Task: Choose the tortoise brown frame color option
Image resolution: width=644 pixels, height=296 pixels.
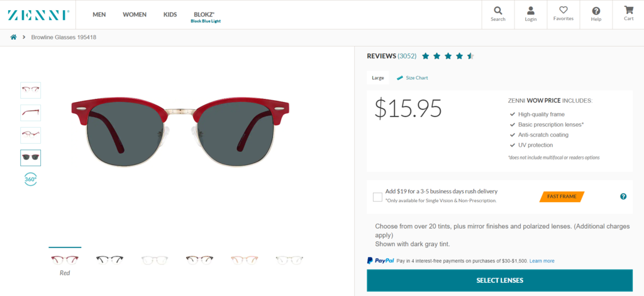Action: pyautogui.click(x=199, y=259)
